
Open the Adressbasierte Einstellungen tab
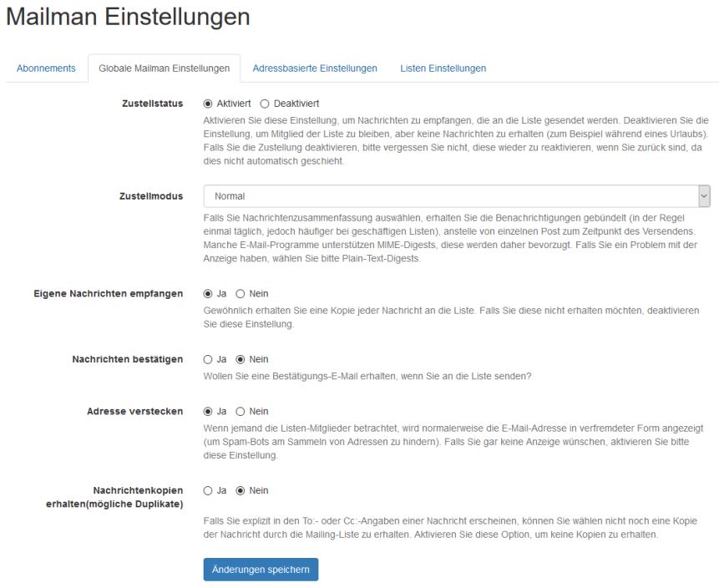coord(314,68)
